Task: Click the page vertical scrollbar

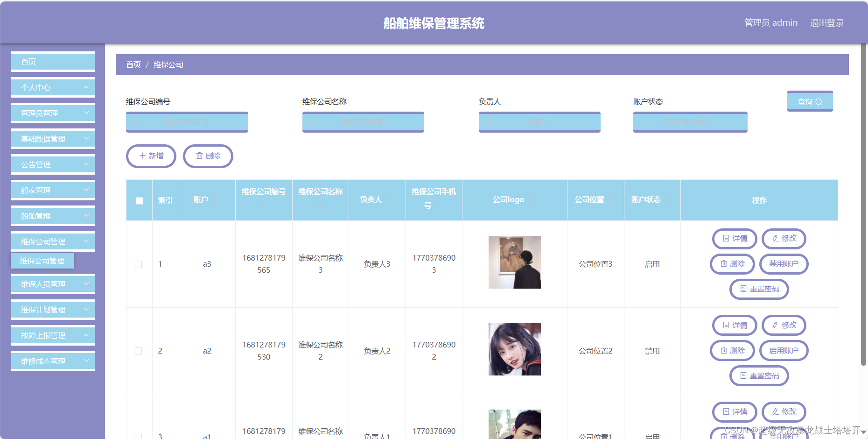Action: [x=864, y=204]
